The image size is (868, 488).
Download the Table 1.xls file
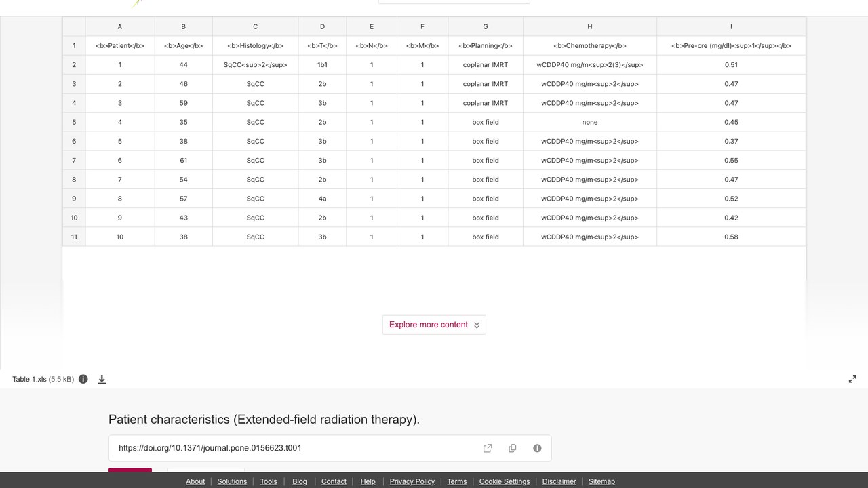(x=102, y=379)
